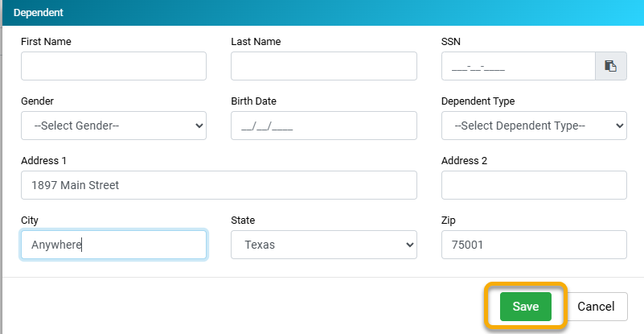Click the State label text

[x=243, y=220]
